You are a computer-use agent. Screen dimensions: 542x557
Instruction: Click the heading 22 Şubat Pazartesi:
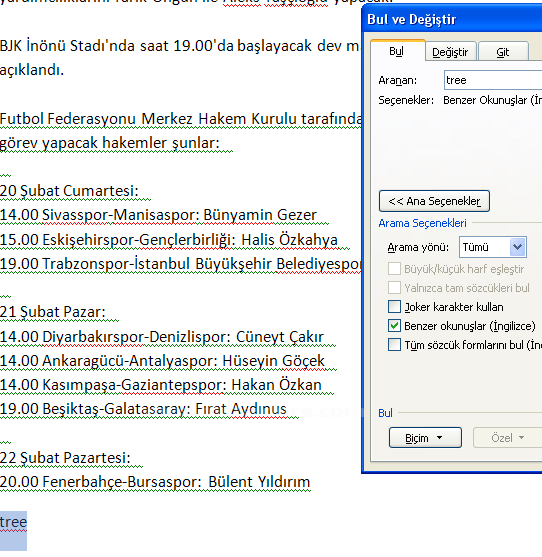[65, 458]
